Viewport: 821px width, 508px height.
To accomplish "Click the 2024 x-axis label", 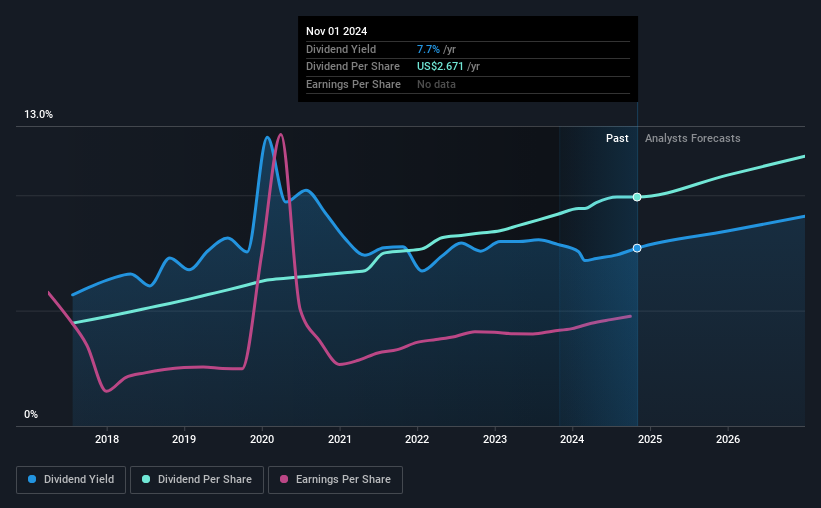I will [572, 439].
